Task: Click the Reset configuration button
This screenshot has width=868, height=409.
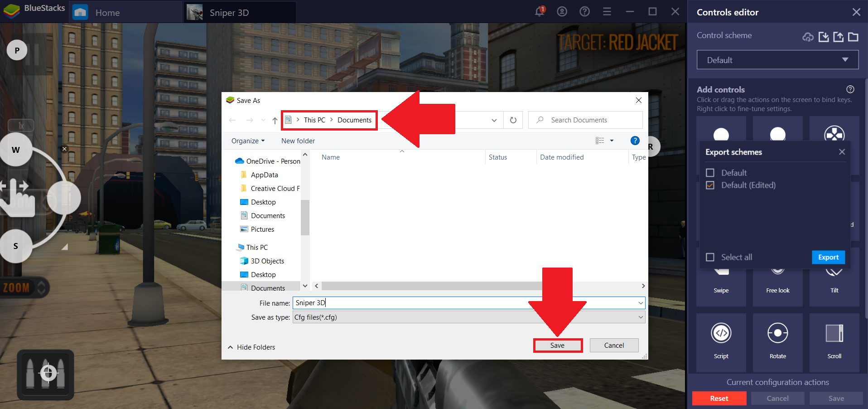Action: 719,398
